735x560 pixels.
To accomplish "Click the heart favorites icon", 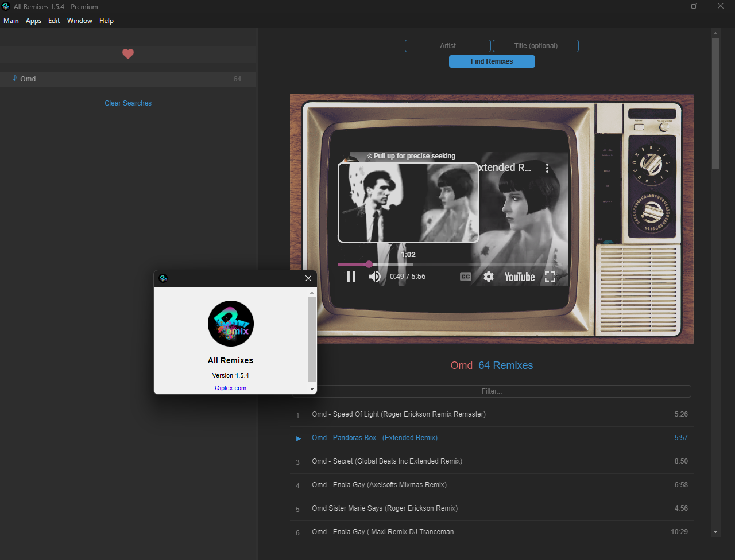I will pyautogui.click(x=128, y=54).
